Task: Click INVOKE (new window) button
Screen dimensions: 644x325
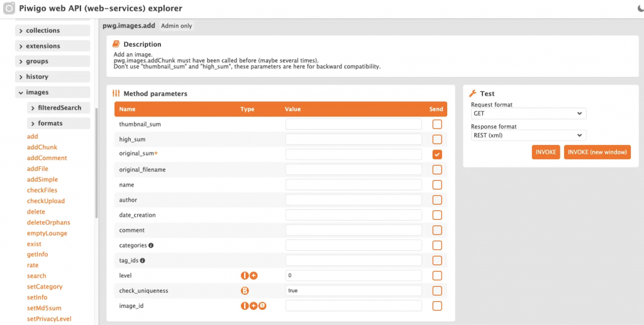Action: pos(597,152)
